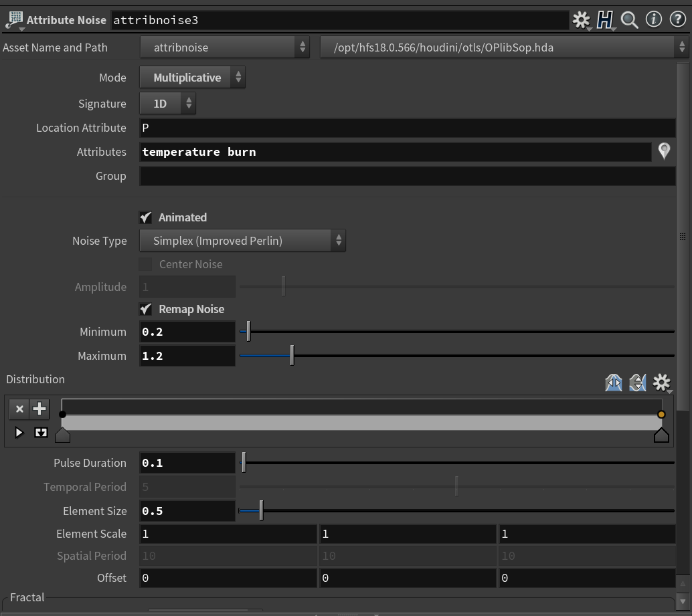
Task: Click the scrollbar up arrow
Action: pyautogui.click(x=683, y=583)
